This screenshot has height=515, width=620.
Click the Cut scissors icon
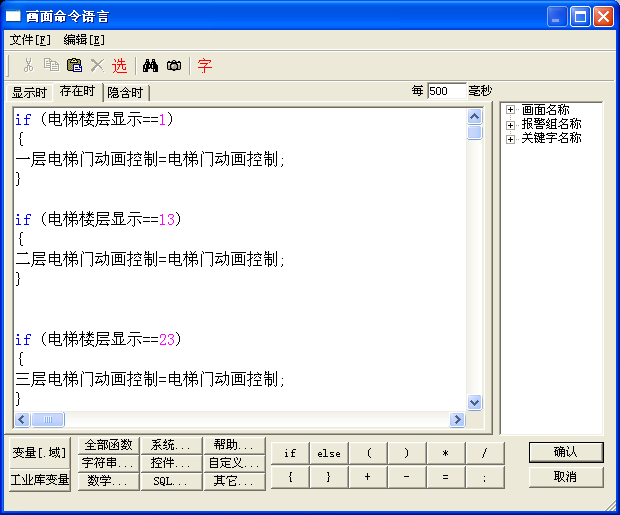28,65
